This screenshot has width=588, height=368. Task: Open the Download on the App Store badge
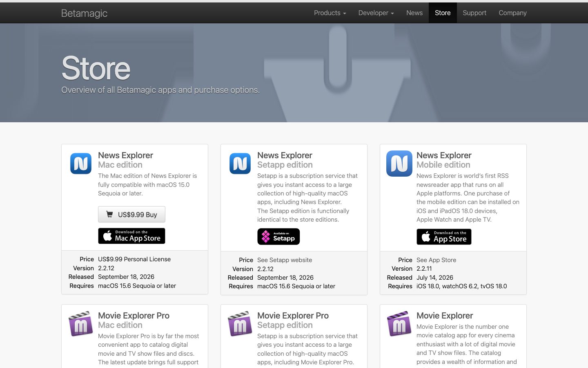click(x=444, y=237)
